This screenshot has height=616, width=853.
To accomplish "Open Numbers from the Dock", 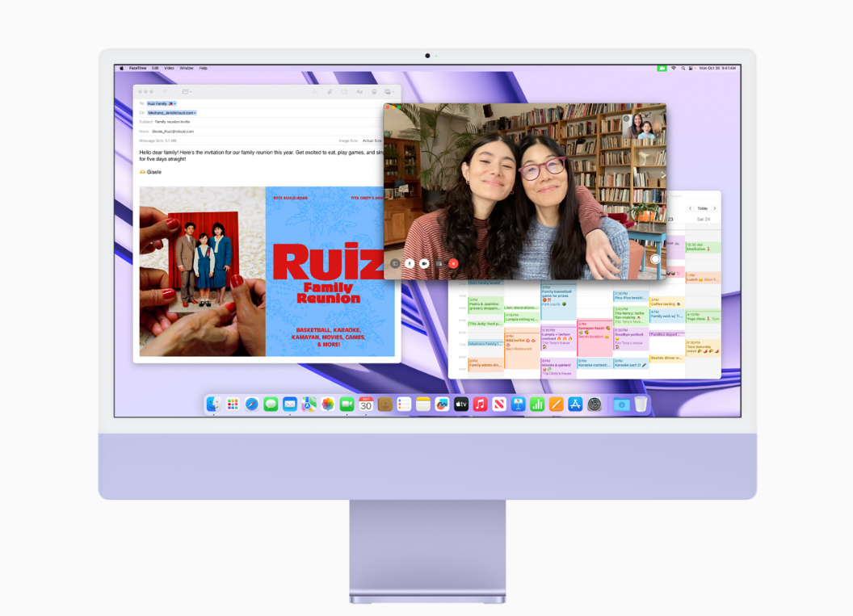I will pos(537,404).
